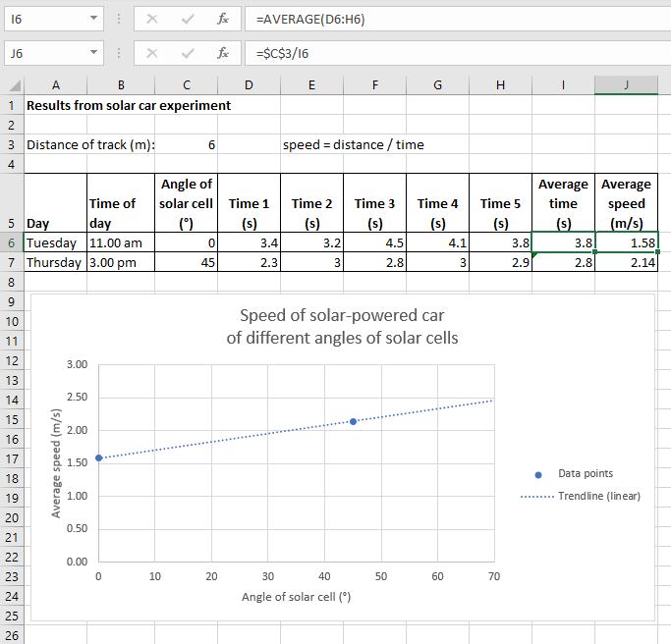Click the 'Trendline (linear)' legend entry

coord(581,496)
